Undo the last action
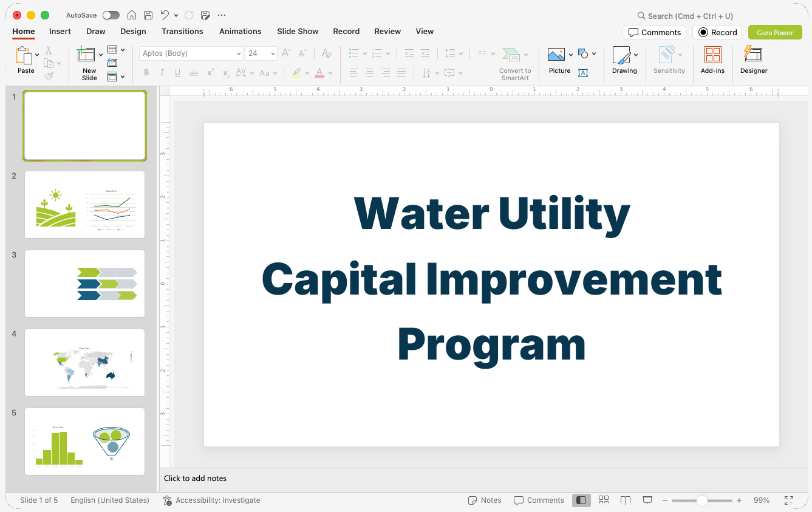This screenshot has height=512, width=812. click(165, 15)
